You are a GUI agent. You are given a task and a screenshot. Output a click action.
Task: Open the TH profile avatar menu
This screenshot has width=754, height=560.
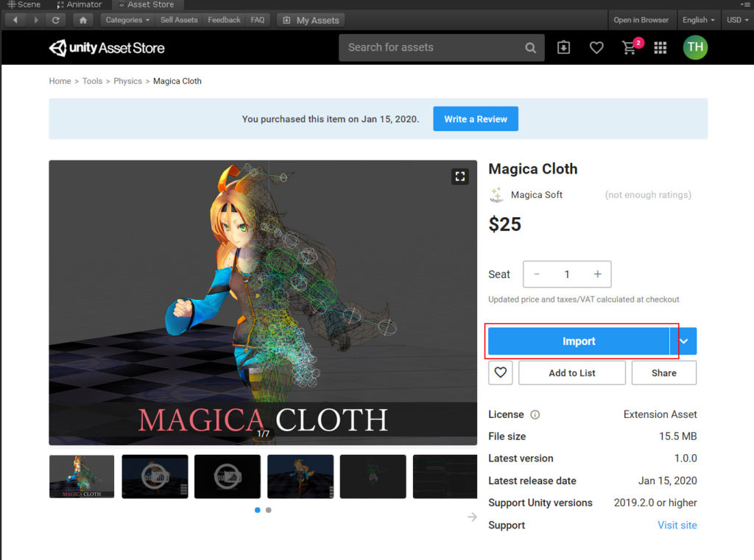pyautogui.click(x=695, y=47)
